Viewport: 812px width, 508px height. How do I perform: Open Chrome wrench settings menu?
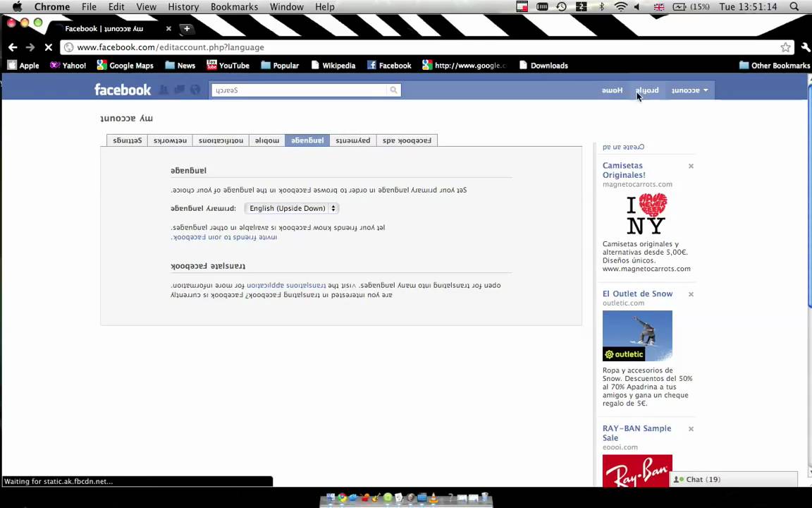pos(805,47)
